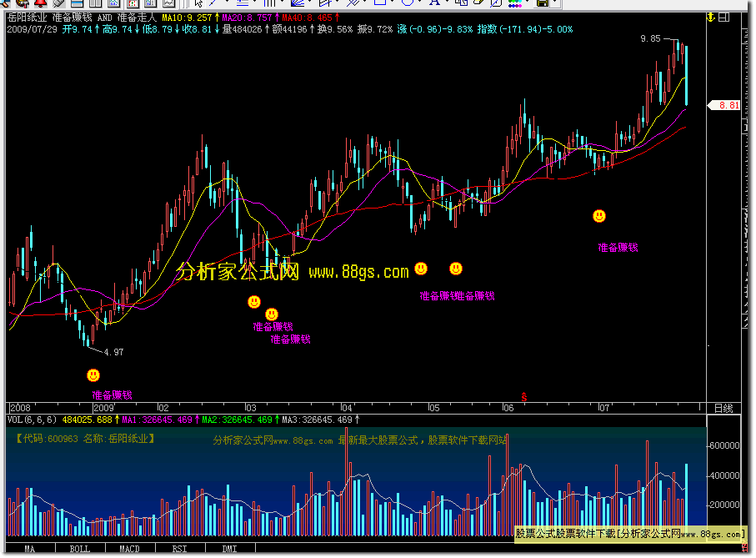
Task: Click the 9.85 high price label
Action: 650,38
